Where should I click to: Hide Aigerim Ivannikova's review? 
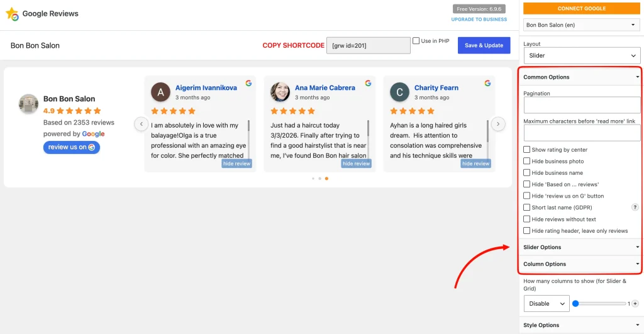[236, 164]
